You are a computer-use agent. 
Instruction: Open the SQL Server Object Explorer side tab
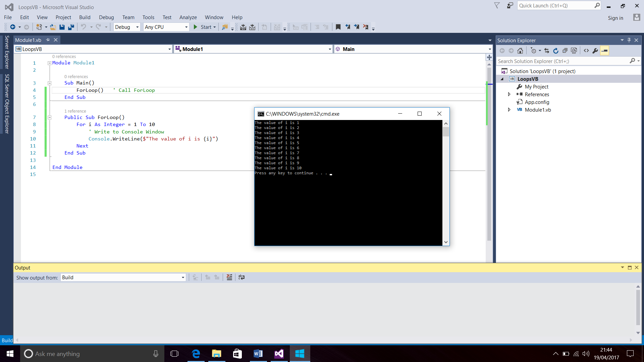[7, 104]
